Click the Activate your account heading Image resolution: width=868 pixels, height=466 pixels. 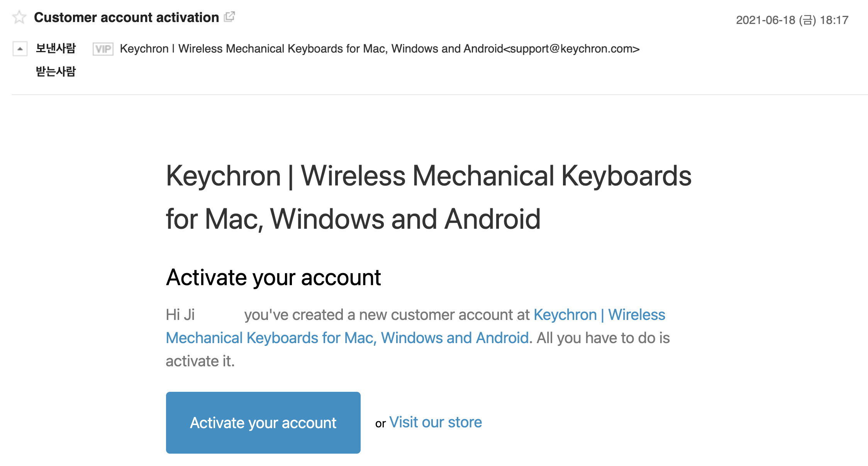273,277
